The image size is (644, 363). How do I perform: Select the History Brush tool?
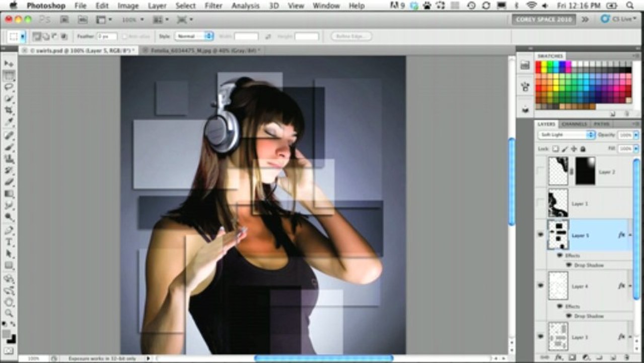(x=9, y=170)
